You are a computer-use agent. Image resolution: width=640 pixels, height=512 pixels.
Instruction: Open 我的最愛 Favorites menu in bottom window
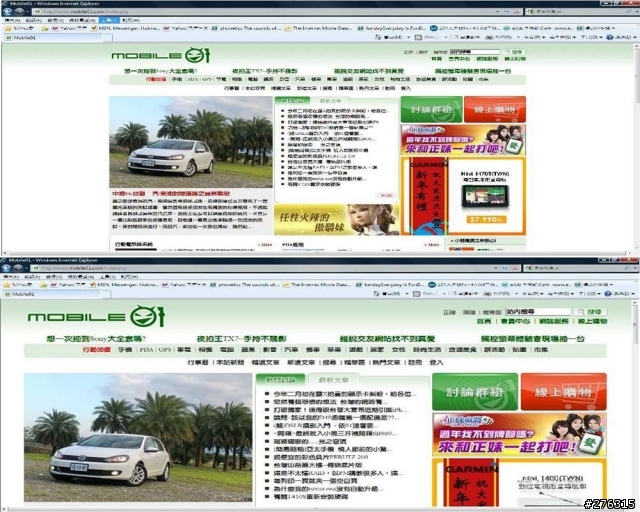pyautogui.click(x=82, y=277)
